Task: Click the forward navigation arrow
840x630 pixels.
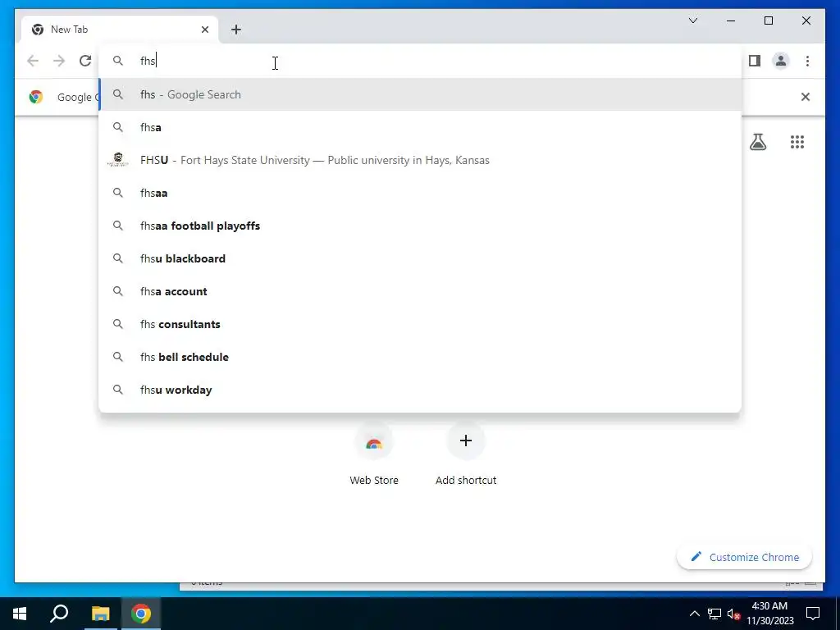Action: tap(59, 61)
